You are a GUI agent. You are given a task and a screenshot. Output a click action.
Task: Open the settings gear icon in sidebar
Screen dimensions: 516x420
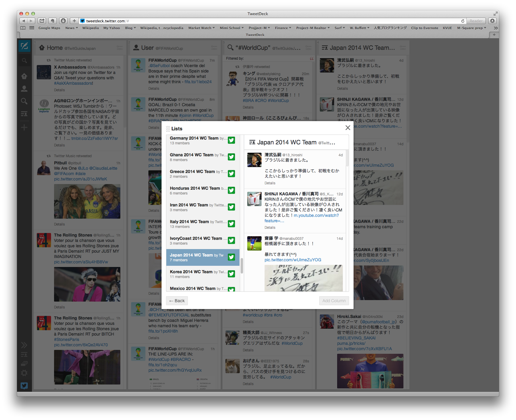click(x=24, y=373)
